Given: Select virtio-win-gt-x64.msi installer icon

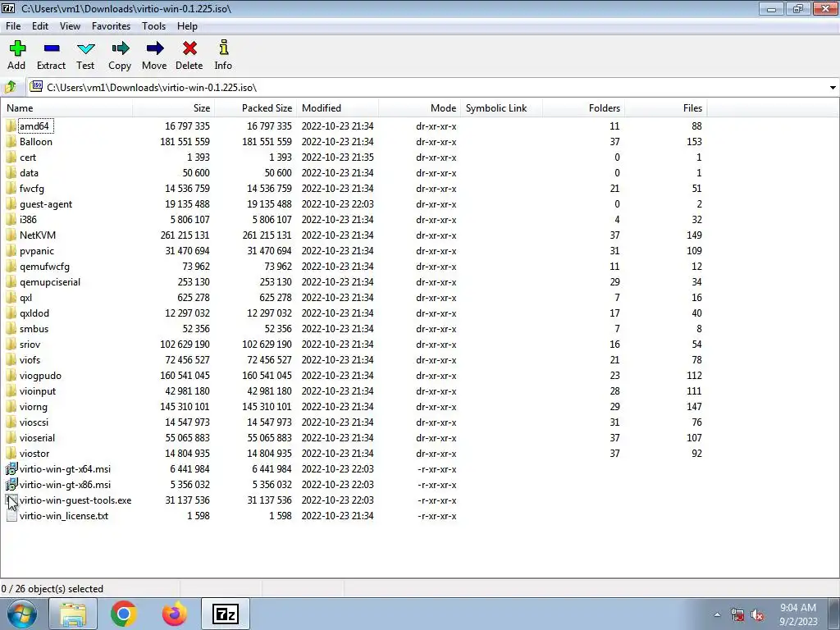Looking at the screenshot, I should pyautogui.click(x=11, y=469).
